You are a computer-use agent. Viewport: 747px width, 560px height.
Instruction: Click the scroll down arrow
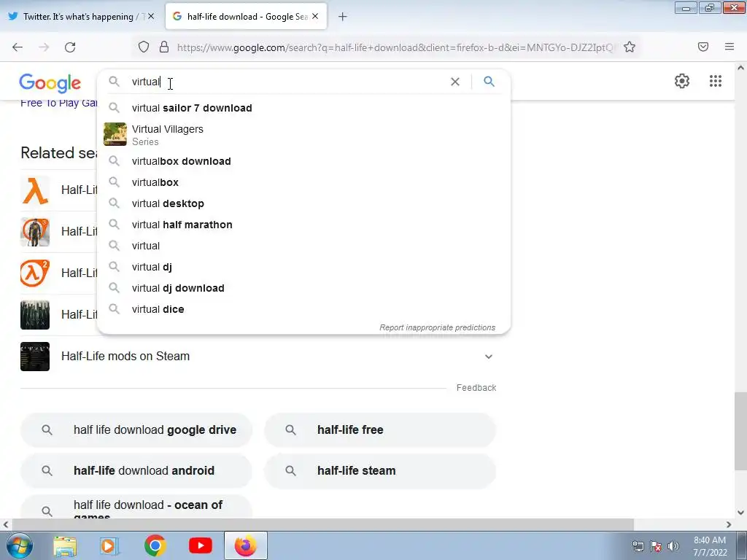740,513
